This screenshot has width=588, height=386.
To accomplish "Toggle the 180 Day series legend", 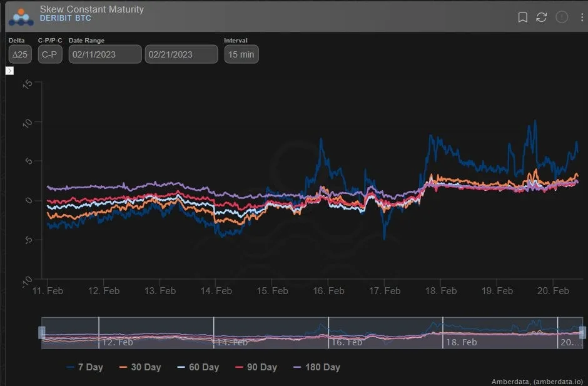I will pos(317,367).
